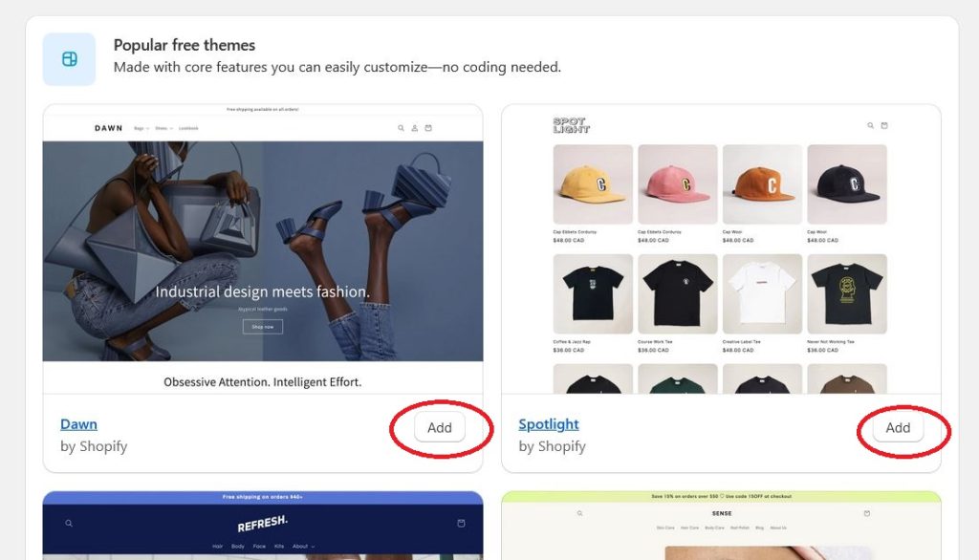This screenshot has height=560, width=979.
Task: Click the search icon in Refresh preview
Action: pos(69,523)
